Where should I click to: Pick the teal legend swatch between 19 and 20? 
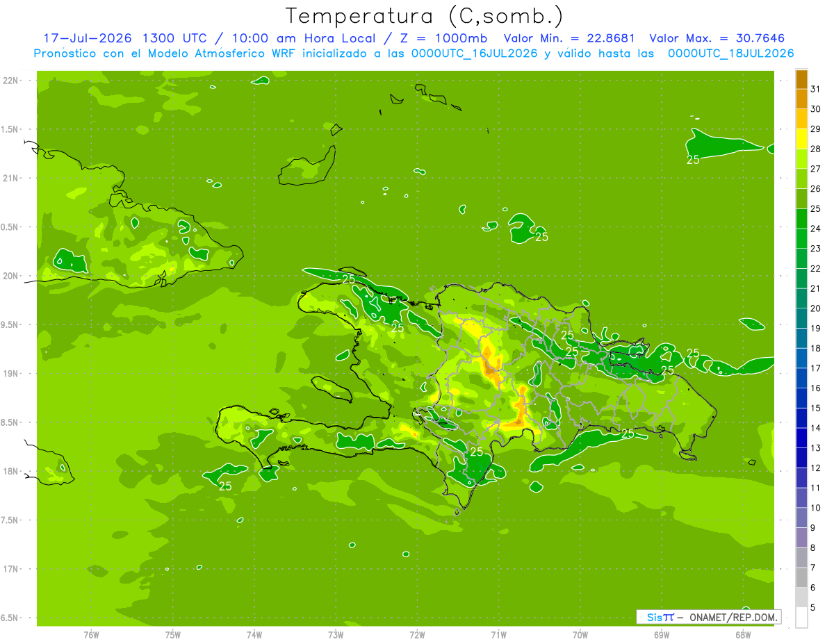click(801, 318)
